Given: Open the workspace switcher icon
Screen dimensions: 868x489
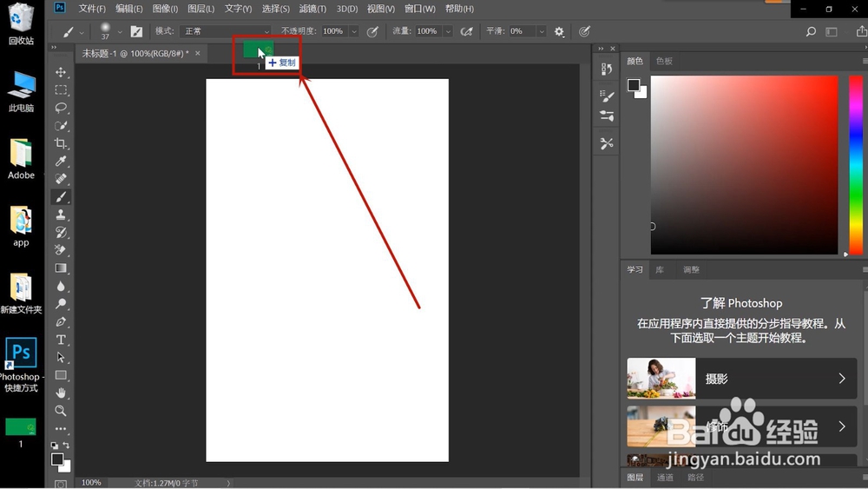Looking at the screenshot, I should [x=832, y=31].
